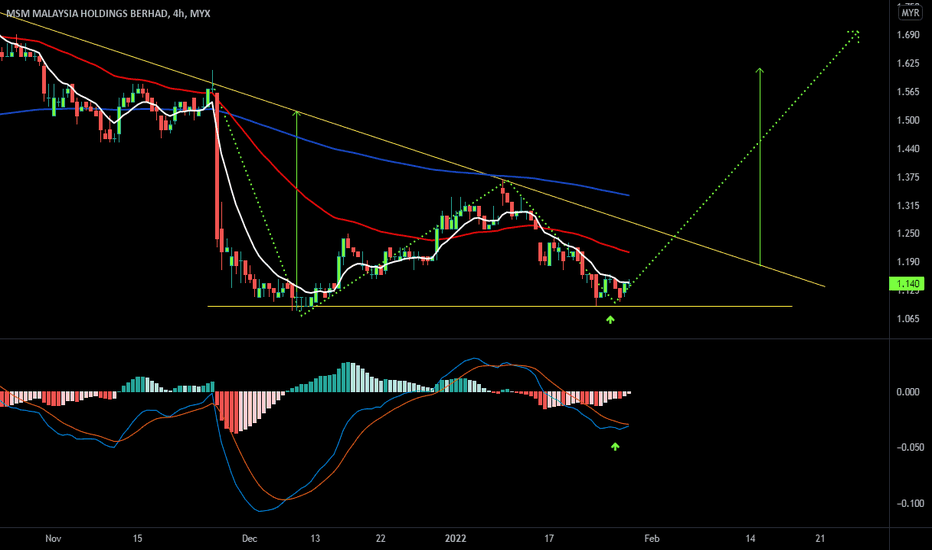The width and height of the screenshot is (932, 550).
Task: Click the Feb date label
Action: (x=652, y=539)
